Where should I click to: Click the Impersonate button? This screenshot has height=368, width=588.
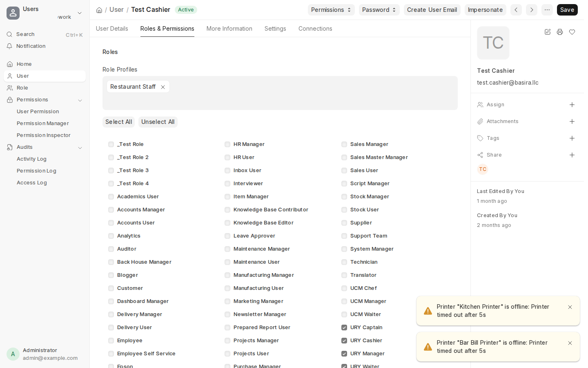point(485,10)
